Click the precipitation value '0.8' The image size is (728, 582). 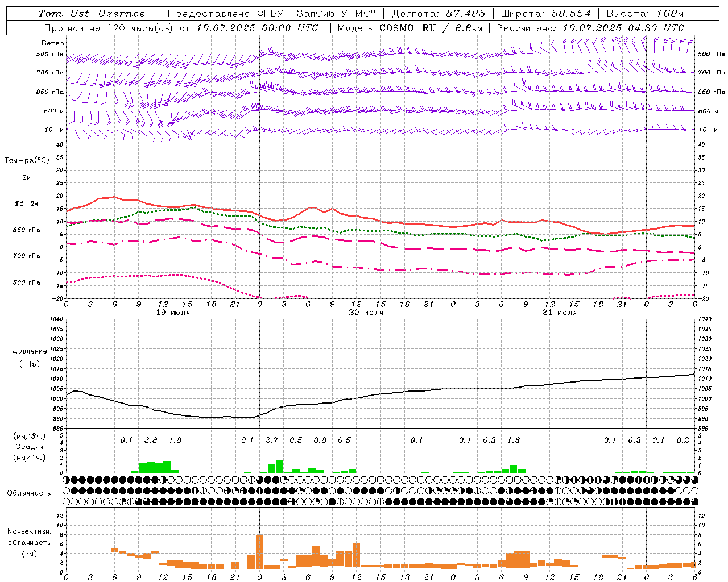[x=320, y=440]
